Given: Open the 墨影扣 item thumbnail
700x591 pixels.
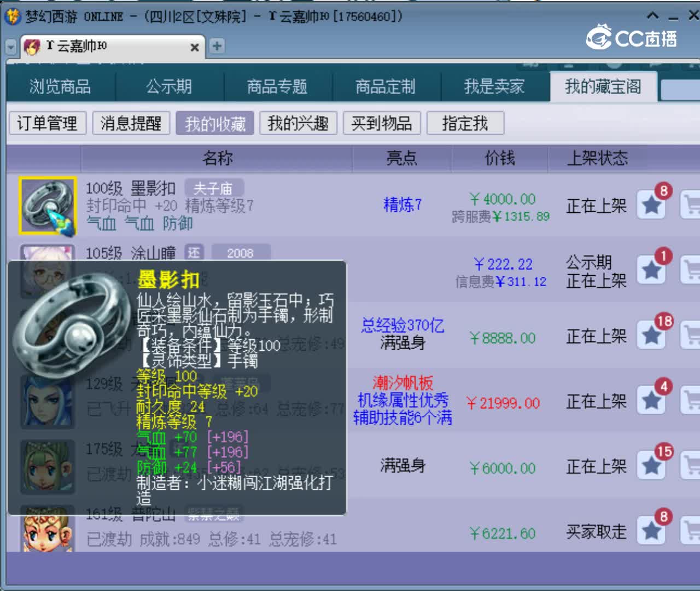Looking at the screenshot, I should [x=48, y=206].
